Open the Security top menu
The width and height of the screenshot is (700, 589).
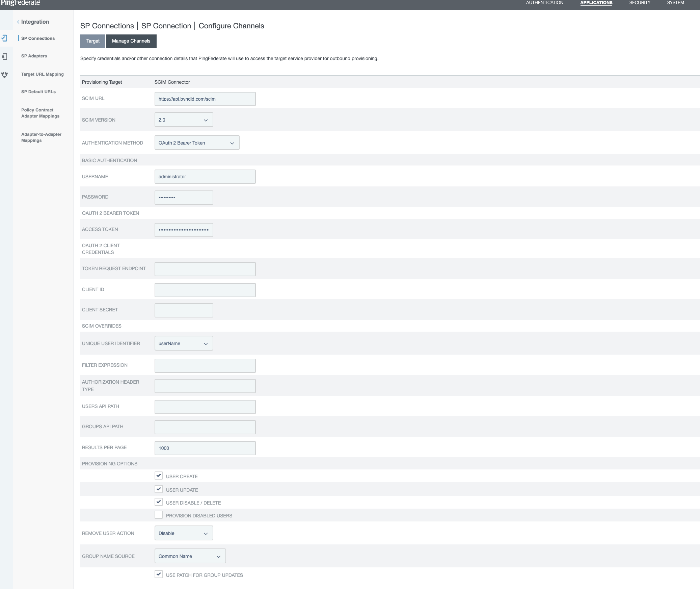(x=640, y=3)
